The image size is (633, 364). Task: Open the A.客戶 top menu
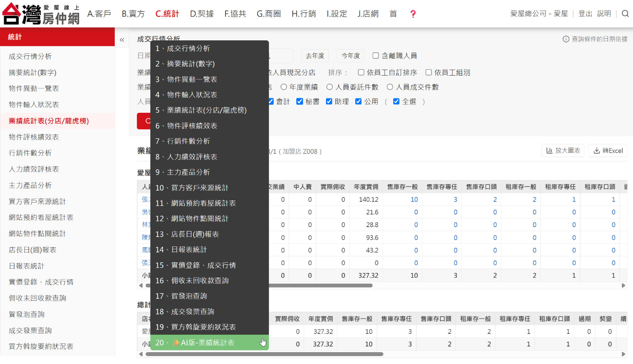(x=99, y=14)
